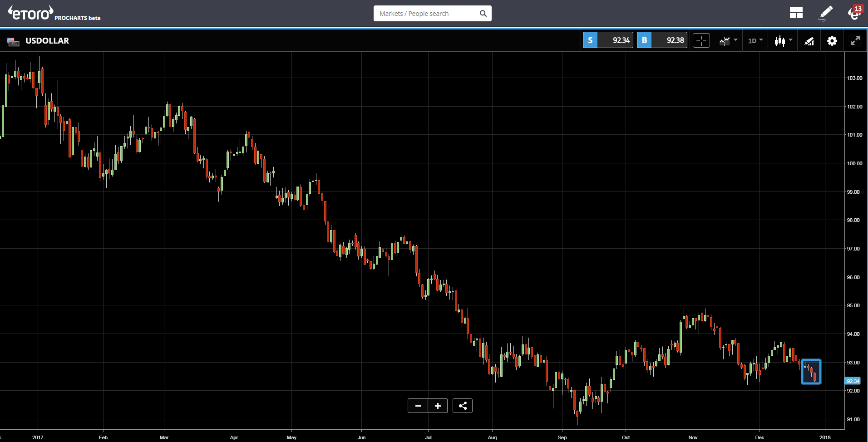The image size is (868, 442).
Task: Click the Jun time axis label
Action: click(x=361, y=437)
